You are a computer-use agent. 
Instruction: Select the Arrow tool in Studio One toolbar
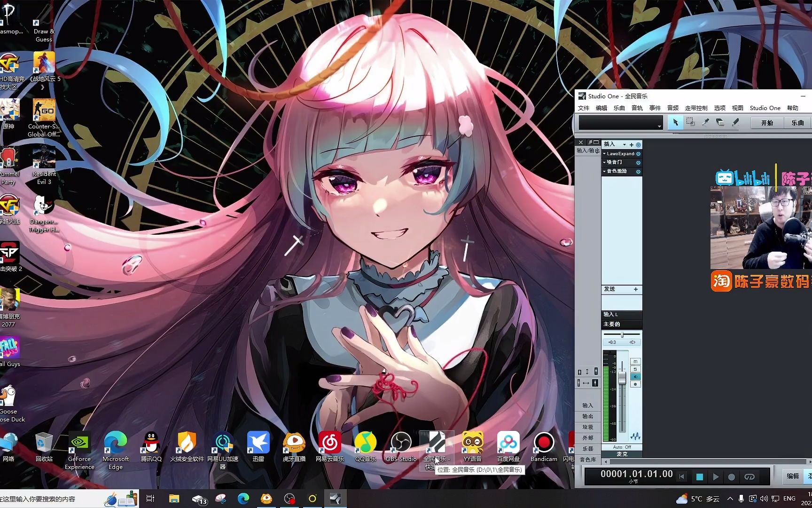pos(675,122)
